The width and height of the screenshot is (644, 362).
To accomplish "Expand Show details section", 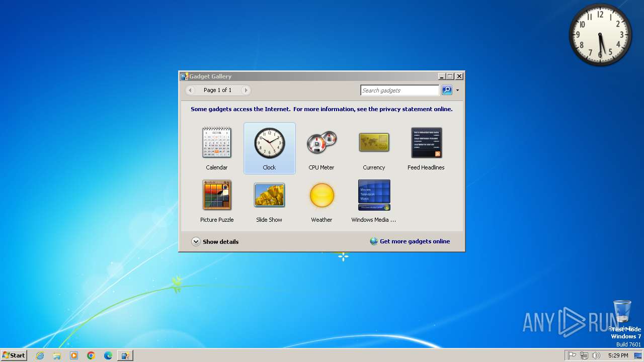I will click(x=215, y=242).
